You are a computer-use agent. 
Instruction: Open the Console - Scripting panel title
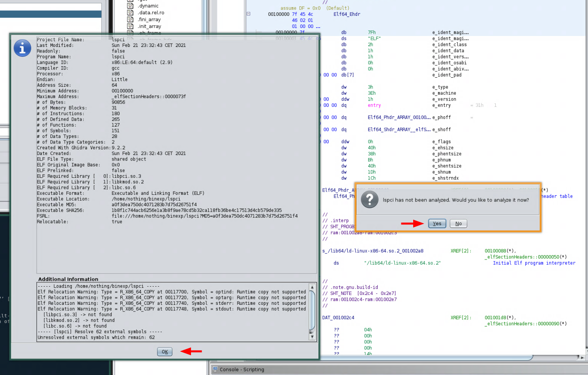click(x=242, y=369)
